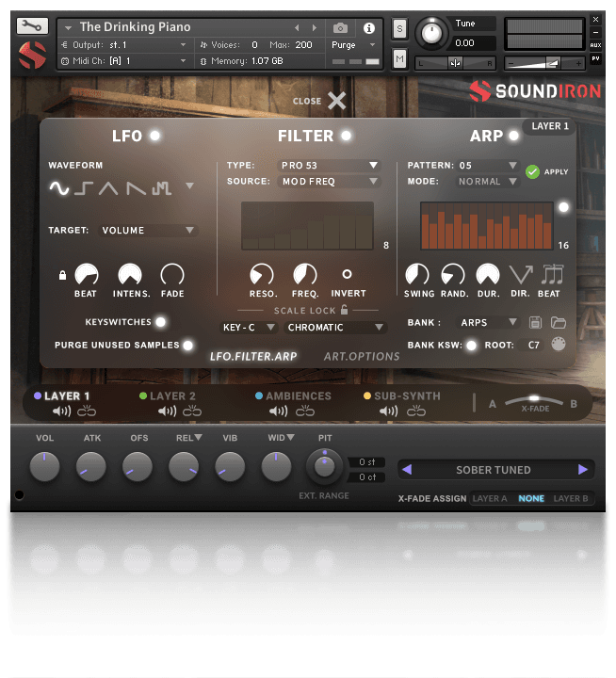Click the Tune knob
Viewport: 616px width, 678px height.
pyautogui.click(x=431, y=33)
